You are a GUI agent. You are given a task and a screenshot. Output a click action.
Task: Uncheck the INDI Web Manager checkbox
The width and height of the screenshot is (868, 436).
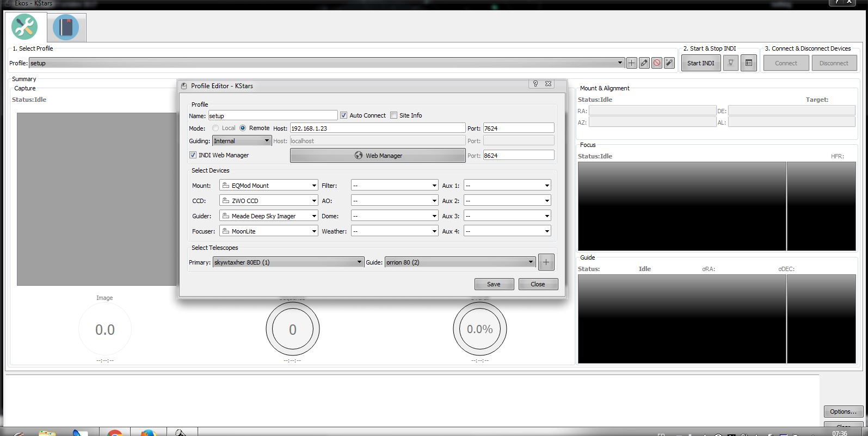pyautogui.click(x=193, y=155)
